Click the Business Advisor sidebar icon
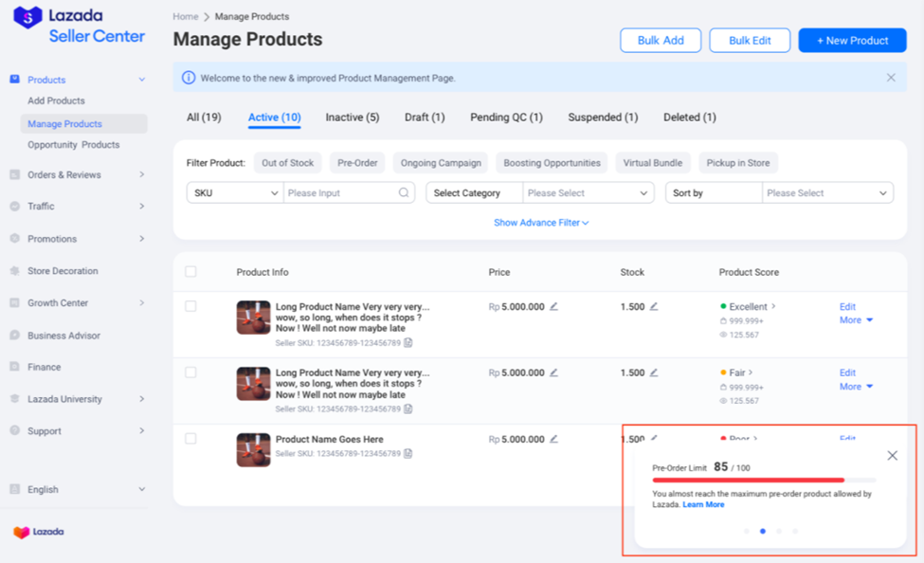 click(15, 335)
